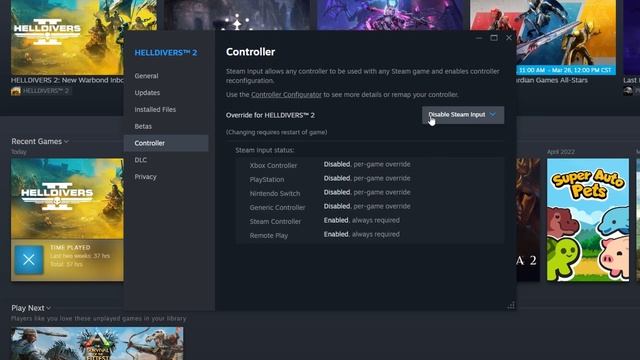Open the ARK Survival of the Fittest thumbnail
This screenshot has width=640, height=360.
[97, 343]
